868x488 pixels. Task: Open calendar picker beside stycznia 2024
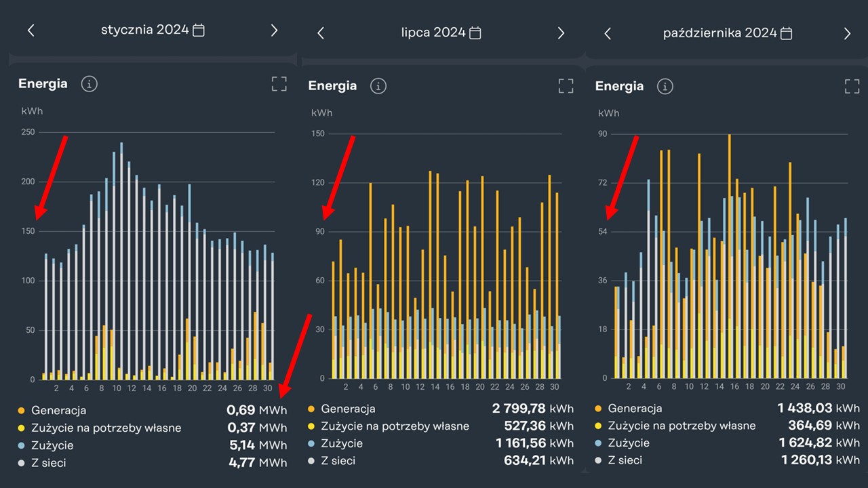click(x=199, y=30)
